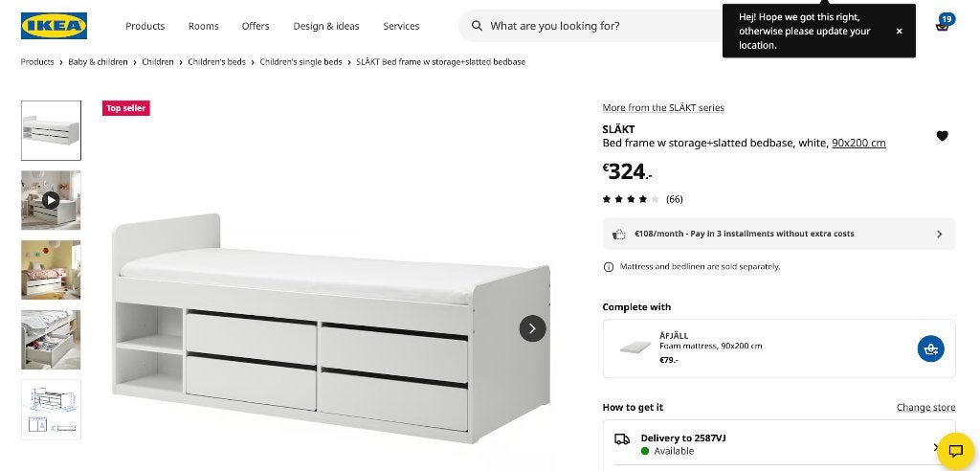This screenshot has height=471, width=980.
Task: View the dimensions drawing thumbnail
Action: 52,409
